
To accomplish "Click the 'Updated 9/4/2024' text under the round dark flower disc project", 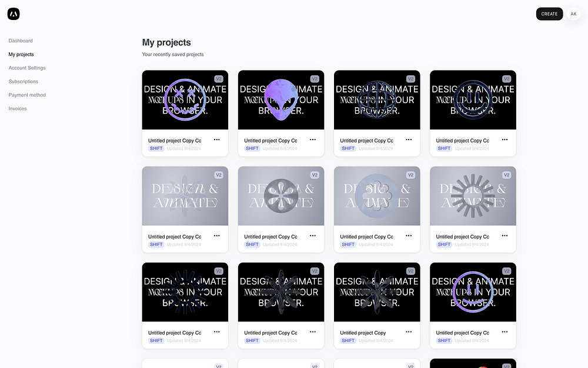I will pos(280,244).
